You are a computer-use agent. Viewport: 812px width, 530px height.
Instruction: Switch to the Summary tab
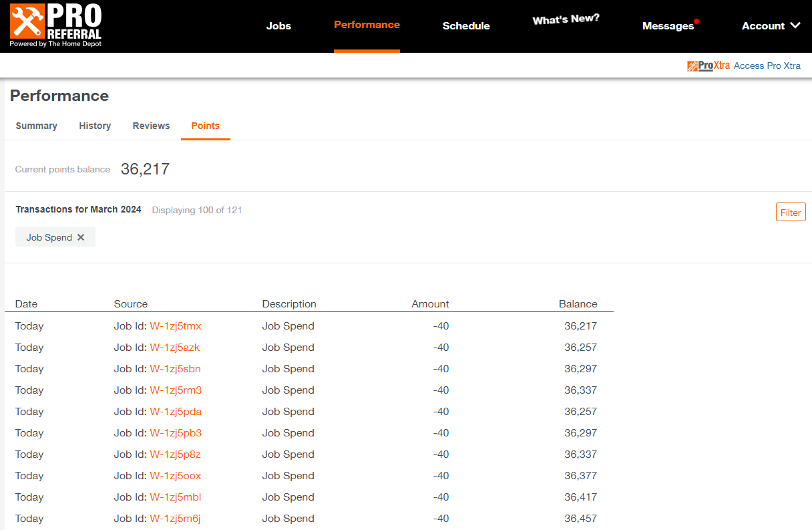[x=36, y=126]
